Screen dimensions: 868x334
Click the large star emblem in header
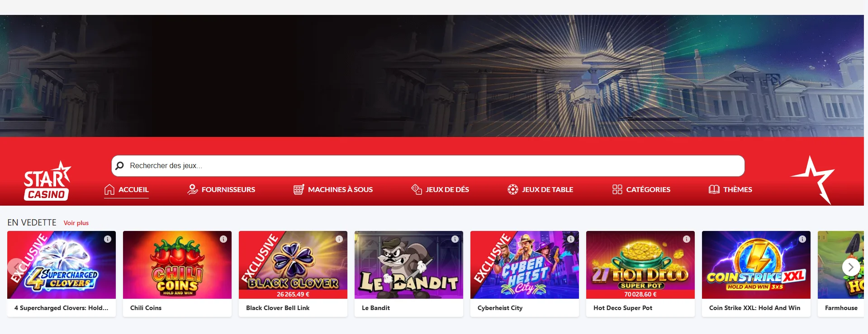click(813, 180)
